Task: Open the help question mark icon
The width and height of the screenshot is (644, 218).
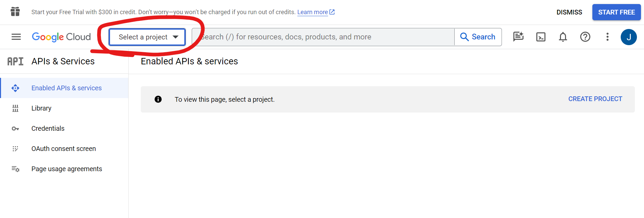Action: click(585, 37)
